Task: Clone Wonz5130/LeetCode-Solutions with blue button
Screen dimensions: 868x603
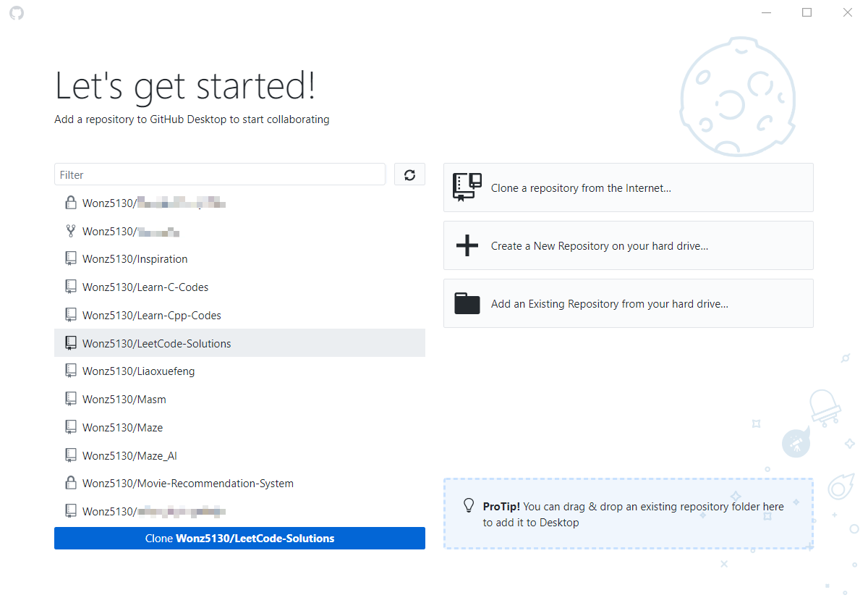Action: pyautogui.click(x=239, y=538)
